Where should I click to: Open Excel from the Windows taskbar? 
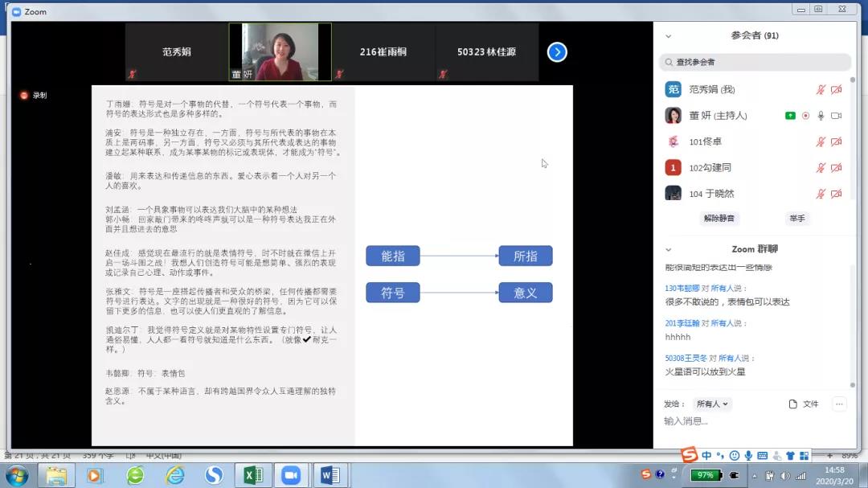coord(252,476)
